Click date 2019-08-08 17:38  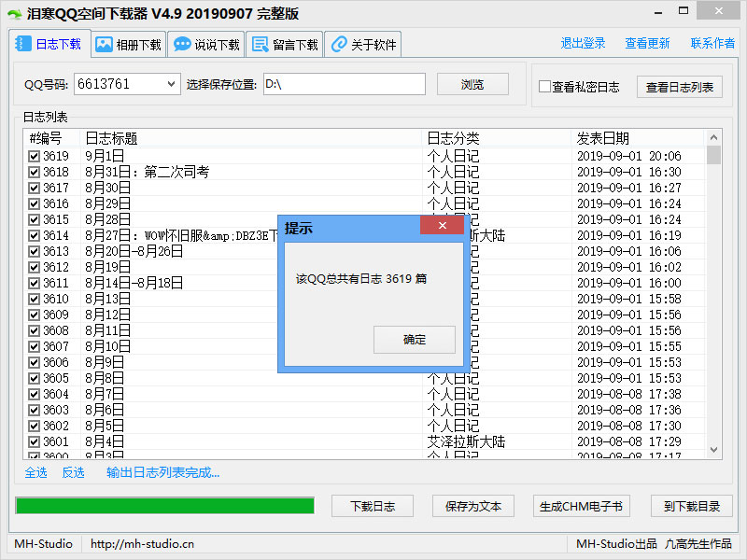coord(628,394)
